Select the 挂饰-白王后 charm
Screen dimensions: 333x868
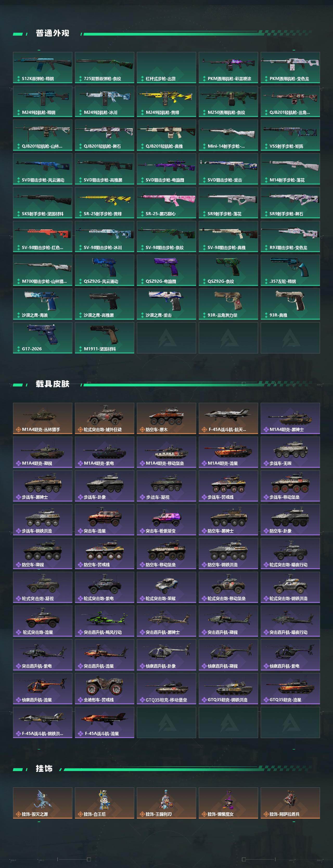(105, 803)
